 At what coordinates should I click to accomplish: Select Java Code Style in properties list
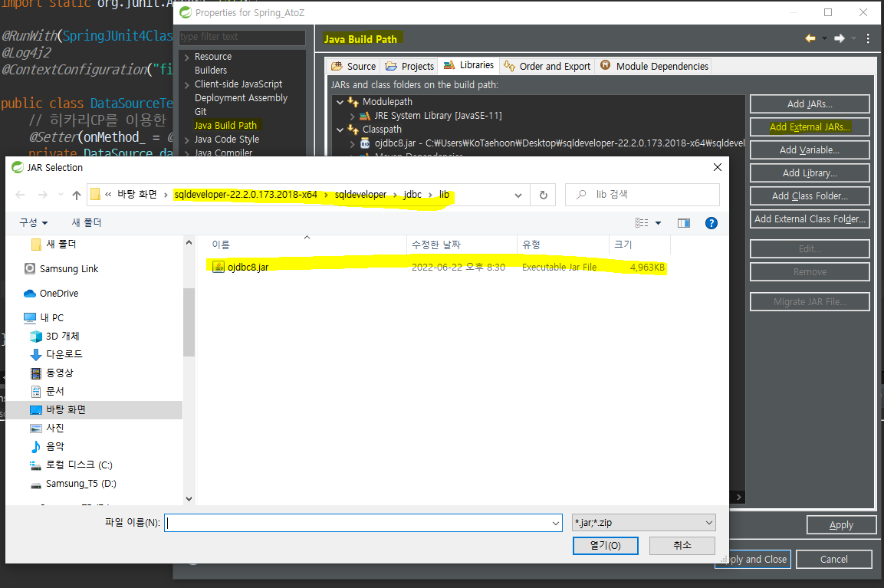(227, 140)
